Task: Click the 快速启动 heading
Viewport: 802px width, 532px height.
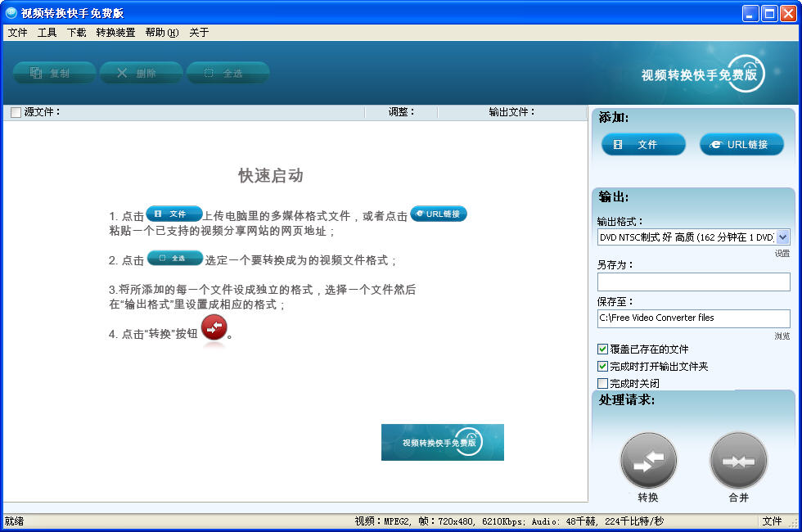Action: coord(271,175)
